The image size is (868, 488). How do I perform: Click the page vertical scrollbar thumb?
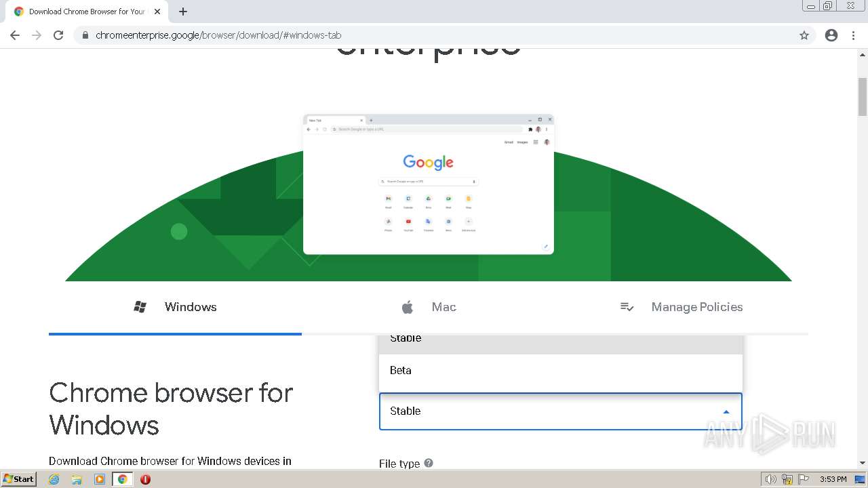pyautogui.click(x=863, y=97)
